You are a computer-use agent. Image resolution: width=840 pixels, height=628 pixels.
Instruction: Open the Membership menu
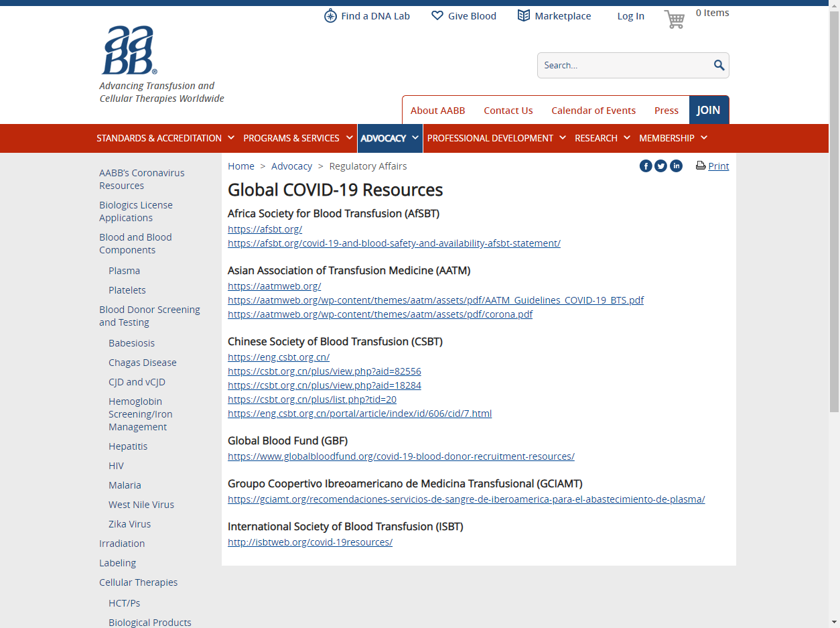tap(667, 138)
